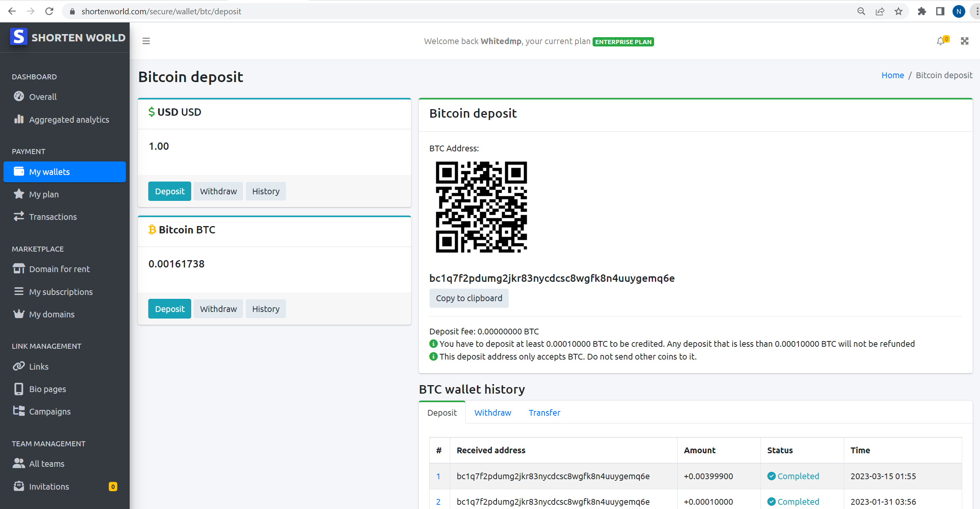Click the 0.00161738 BTC balance value
The height and width of the screenshot is (509, 980).
(x=176, y=264)
